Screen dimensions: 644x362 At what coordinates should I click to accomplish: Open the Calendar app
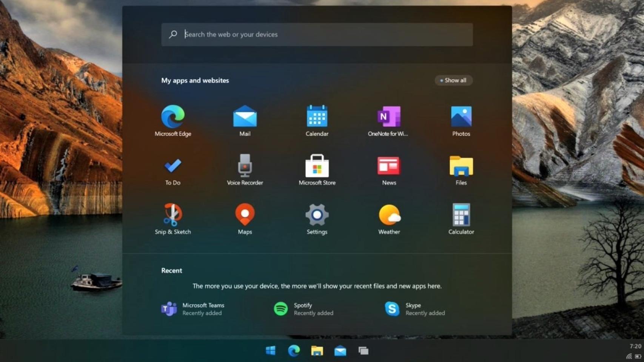(x=317, y=121)
